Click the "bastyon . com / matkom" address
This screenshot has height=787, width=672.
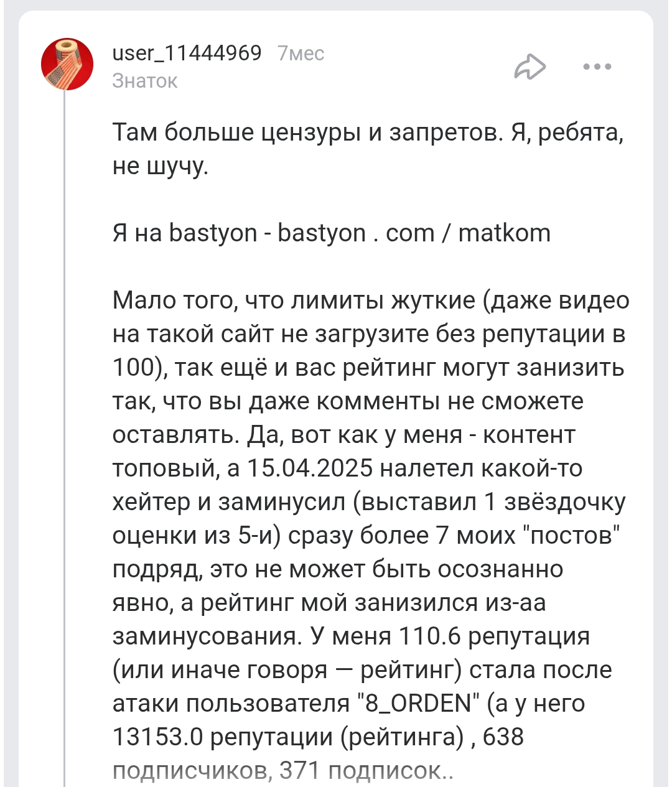414,233
